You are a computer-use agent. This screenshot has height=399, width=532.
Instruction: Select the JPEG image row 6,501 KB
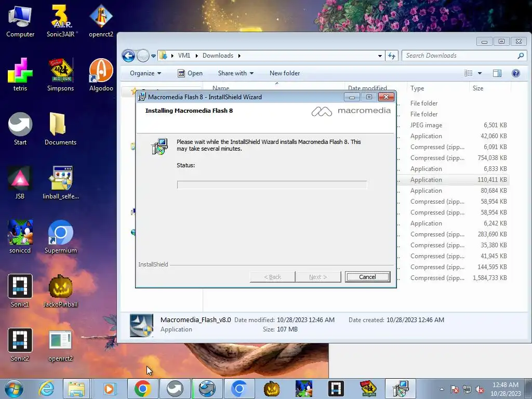pos(453,125)
